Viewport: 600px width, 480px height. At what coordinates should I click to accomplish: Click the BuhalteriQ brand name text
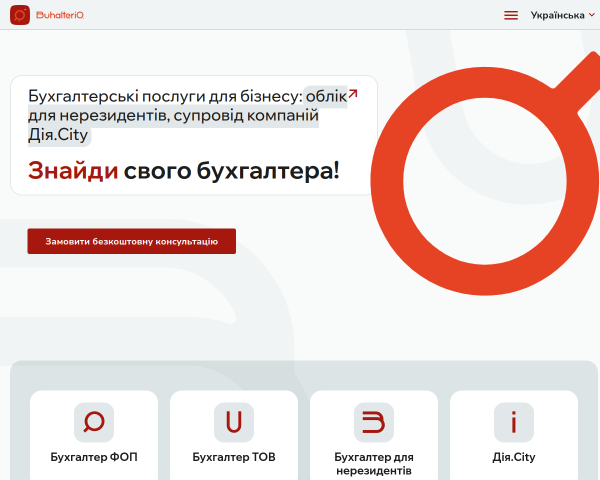pyautogui.click(x=60, y=15)
